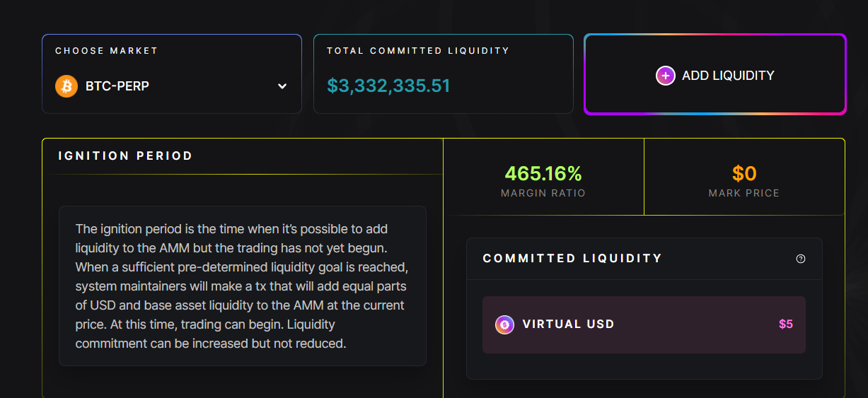Open the BTC-PERP market selector
868x398 pixels.
tap(117, 86)
